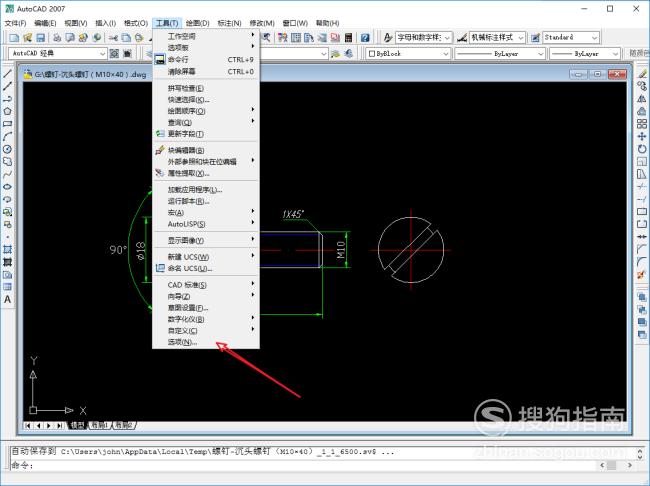This screenshot has height=486, width=650.
Task: Choose 草图设置(F)... menu entry
Action: (206, 308)
